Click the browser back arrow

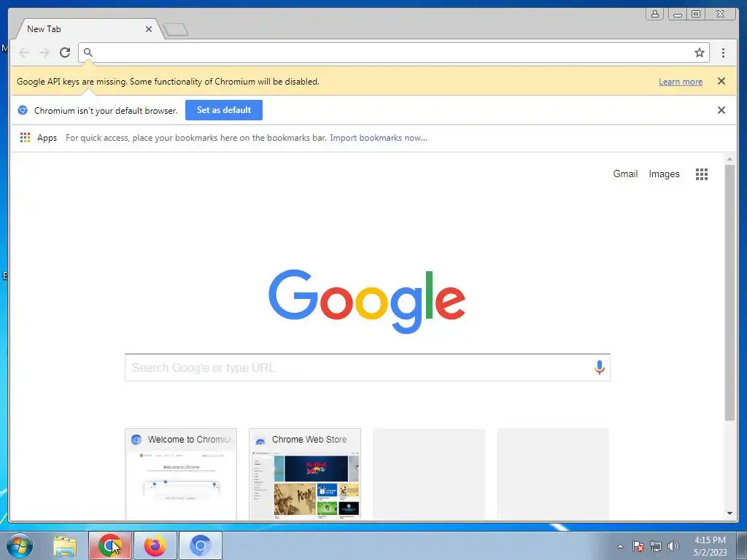[x=24, y=52]
